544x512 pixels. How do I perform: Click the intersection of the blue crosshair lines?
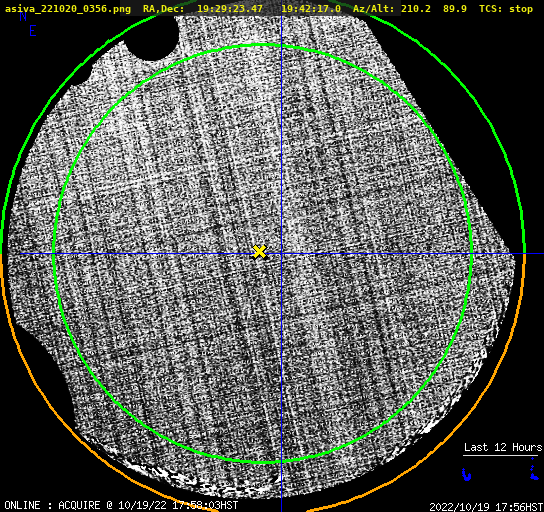(281, 254)
